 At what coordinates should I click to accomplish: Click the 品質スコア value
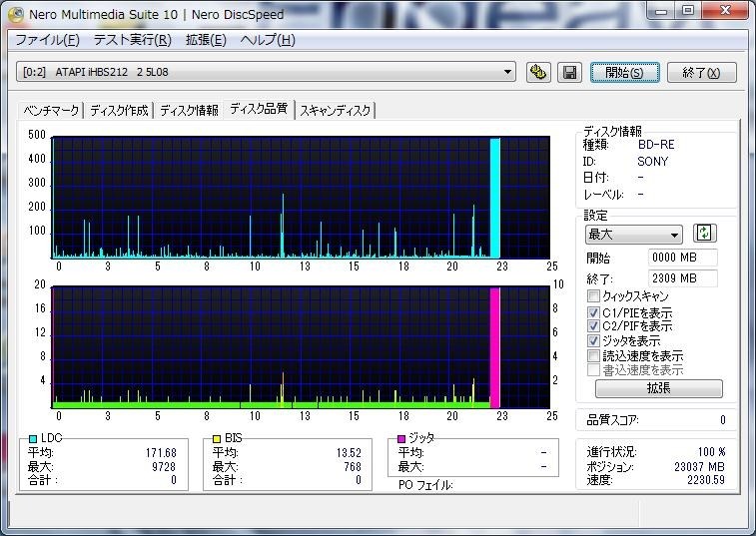pyautogui.click(x=723, y=420)
